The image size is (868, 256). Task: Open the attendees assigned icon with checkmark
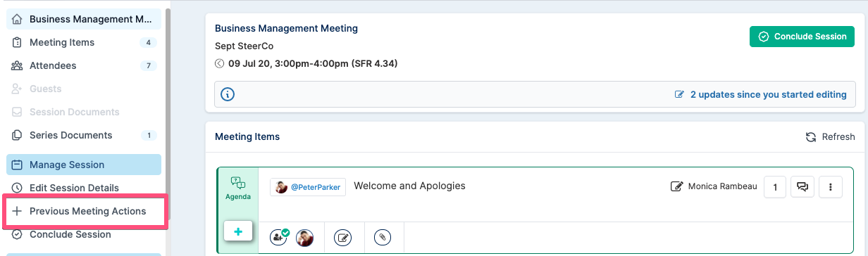280,237
